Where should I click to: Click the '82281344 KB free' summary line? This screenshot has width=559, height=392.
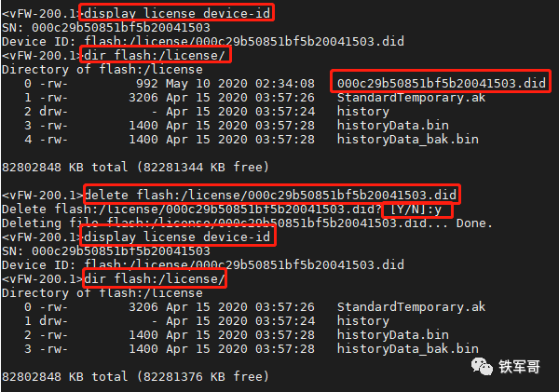135,167
